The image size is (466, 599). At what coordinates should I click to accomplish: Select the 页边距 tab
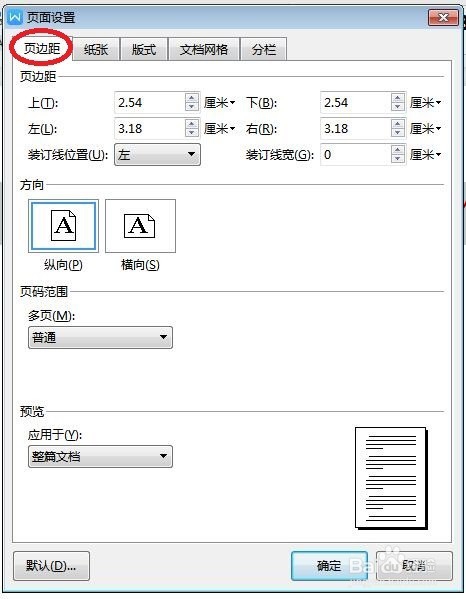tap(42, 49)
